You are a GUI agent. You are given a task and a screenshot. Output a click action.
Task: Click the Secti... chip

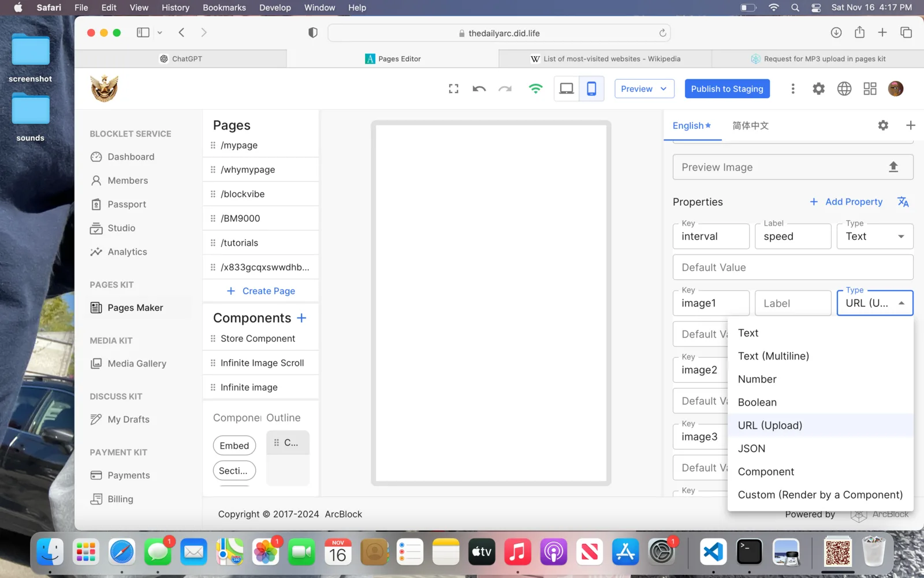coord(234,470)
